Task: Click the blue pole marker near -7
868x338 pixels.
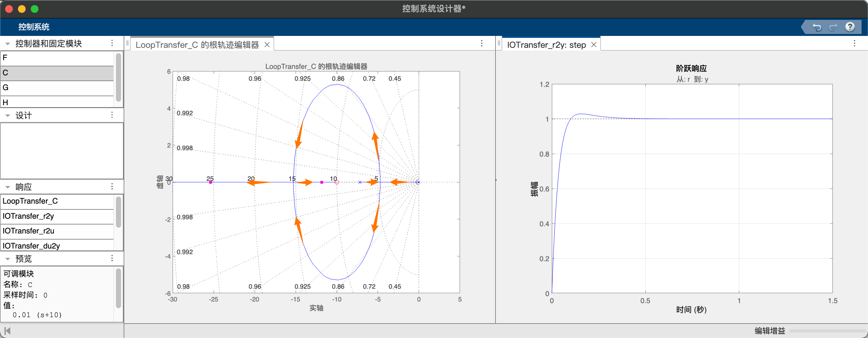Action: coord(360,182)
